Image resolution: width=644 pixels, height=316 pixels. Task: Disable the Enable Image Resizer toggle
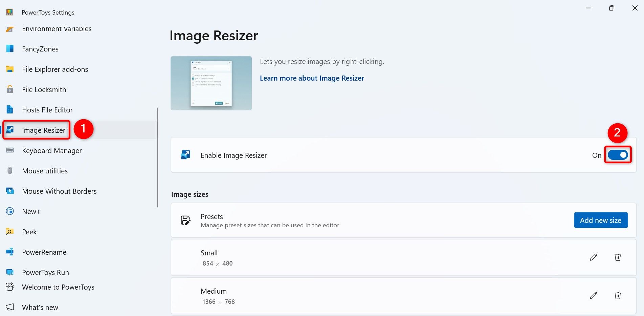618,155
